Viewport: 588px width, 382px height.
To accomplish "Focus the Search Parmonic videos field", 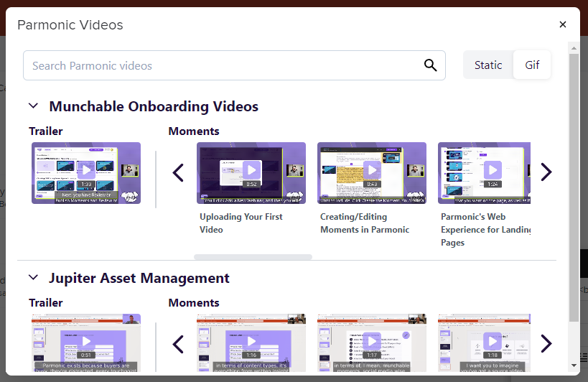I will 234,65.
